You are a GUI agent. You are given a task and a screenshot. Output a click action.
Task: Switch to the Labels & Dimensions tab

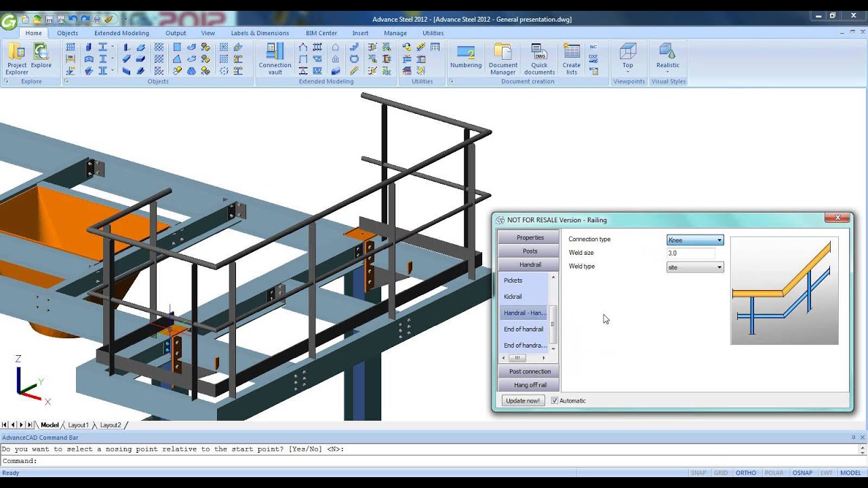260,33
